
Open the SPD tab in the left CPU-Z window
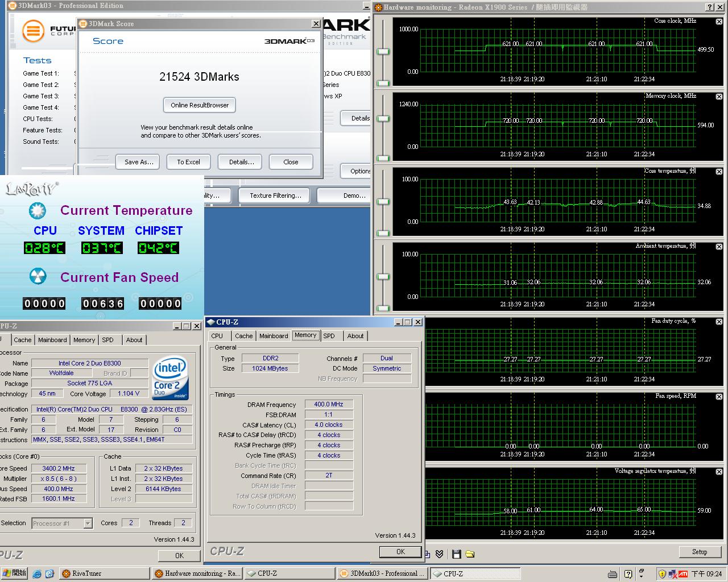(108, 340)
